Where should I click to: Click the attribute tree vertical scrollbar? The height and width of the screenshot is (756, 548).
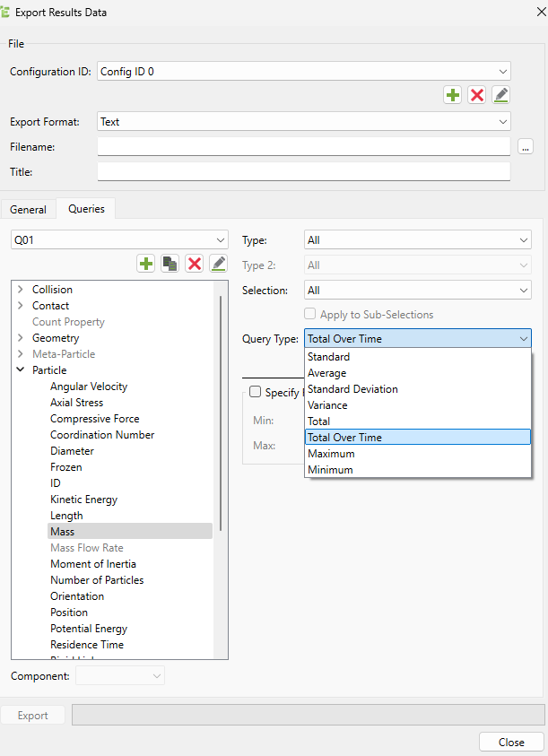[221, 413]
